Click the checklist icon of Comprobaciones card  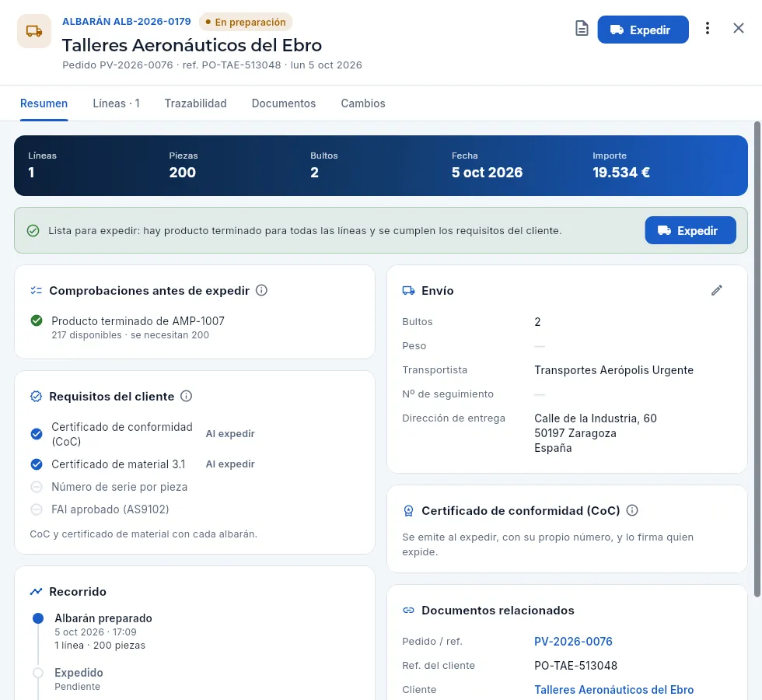(x=36, y=291)
